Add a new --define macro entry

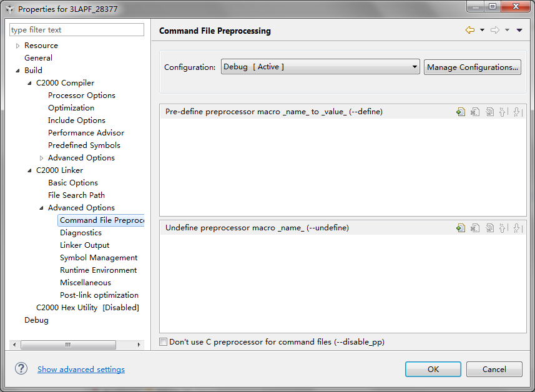tap(461, 112)
